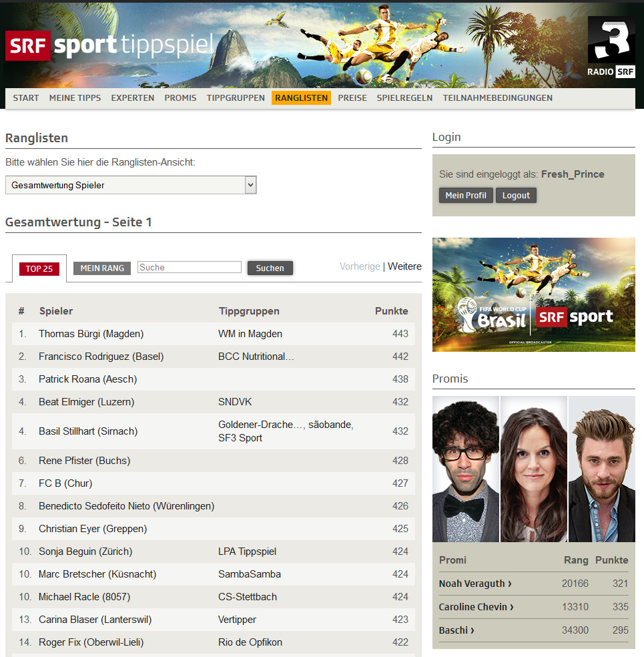The height and width of the screenshot is (657, 644).
Task: Click tip group Rio de Opfikon
Action: 250,642
